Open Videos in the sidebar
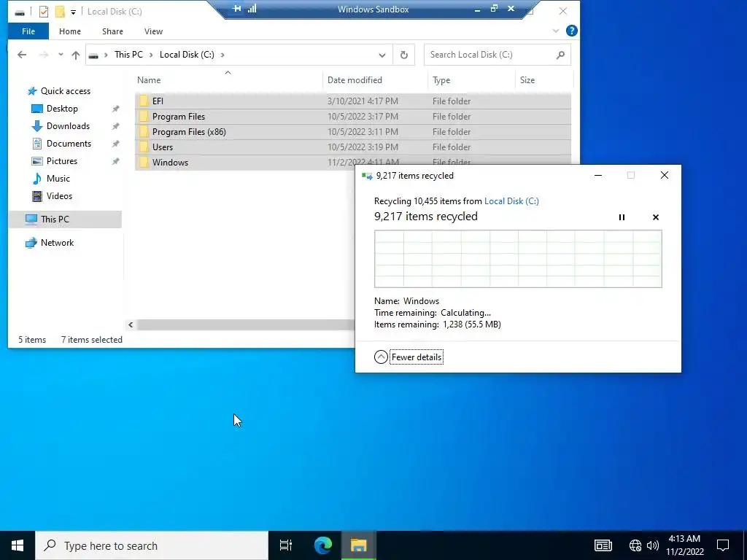Screen dimensions: 747x560 (59, 196)
